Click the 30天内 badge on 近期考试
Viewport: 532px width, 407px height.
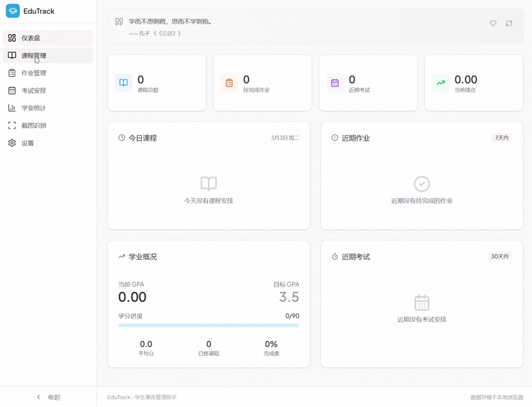click(x=501, y=256)
